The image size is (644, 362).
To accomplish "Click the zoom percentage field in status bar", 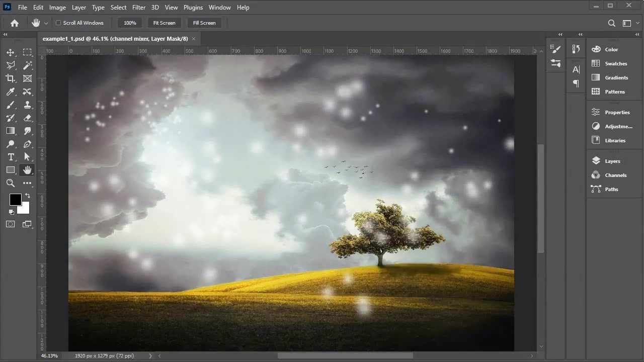I will click(49, 356).
